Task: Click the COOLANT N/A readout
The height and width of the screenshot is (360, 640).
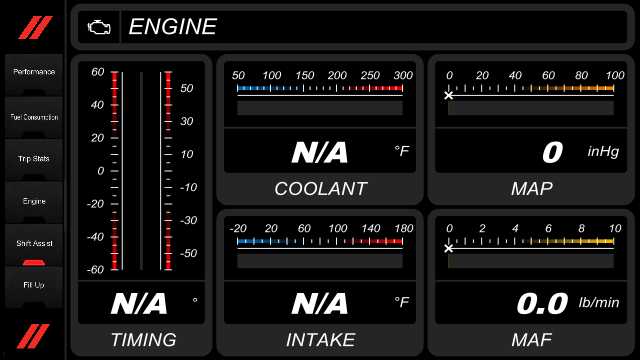Action: (320, 151)
